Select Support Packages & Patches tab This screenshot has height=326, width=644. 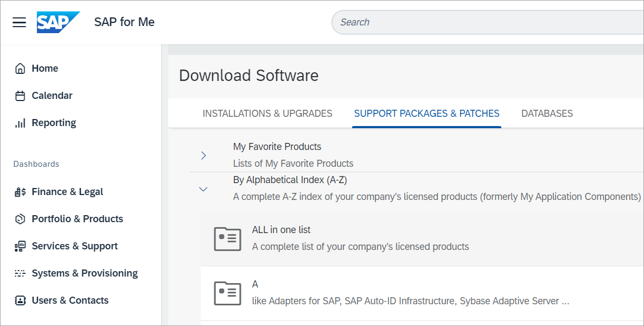(x=427, y=114)
